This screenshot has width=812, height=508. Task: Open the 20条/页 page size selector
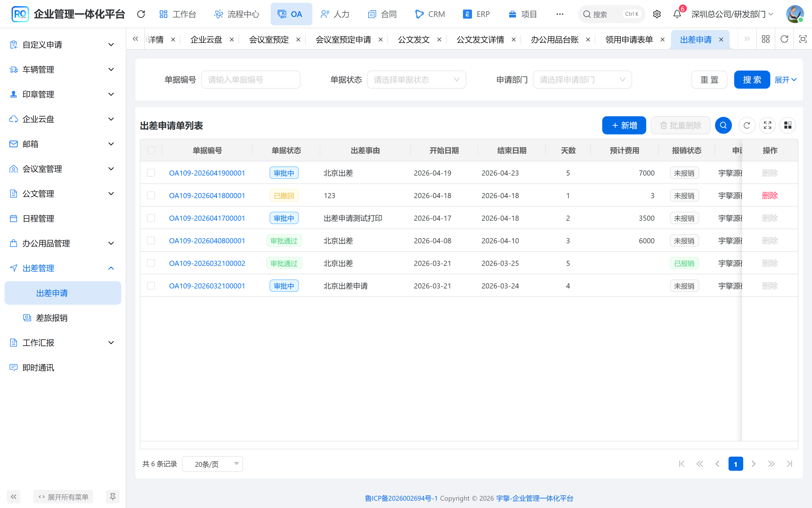pos(212,464)
